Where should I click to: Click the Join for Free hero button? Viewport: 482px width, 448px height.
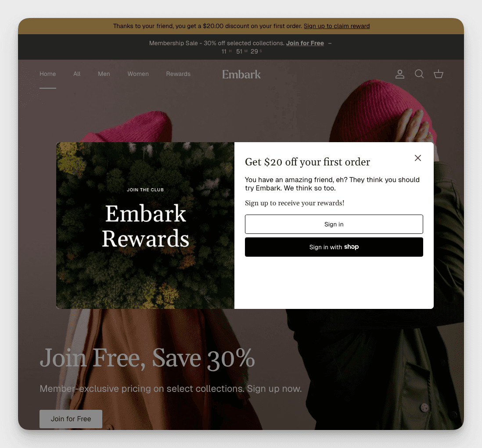(x=71, y=419)
